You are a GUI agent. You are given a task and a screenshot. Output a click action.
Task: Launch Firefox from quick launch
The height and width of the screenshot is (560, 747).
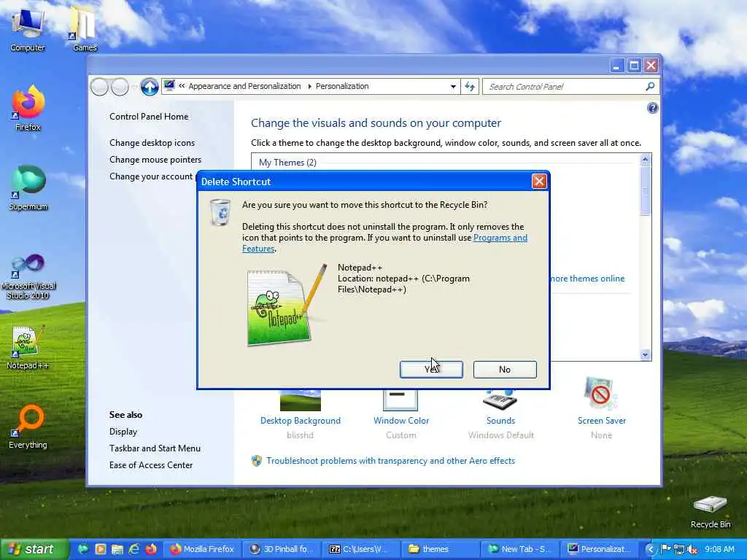151,549
